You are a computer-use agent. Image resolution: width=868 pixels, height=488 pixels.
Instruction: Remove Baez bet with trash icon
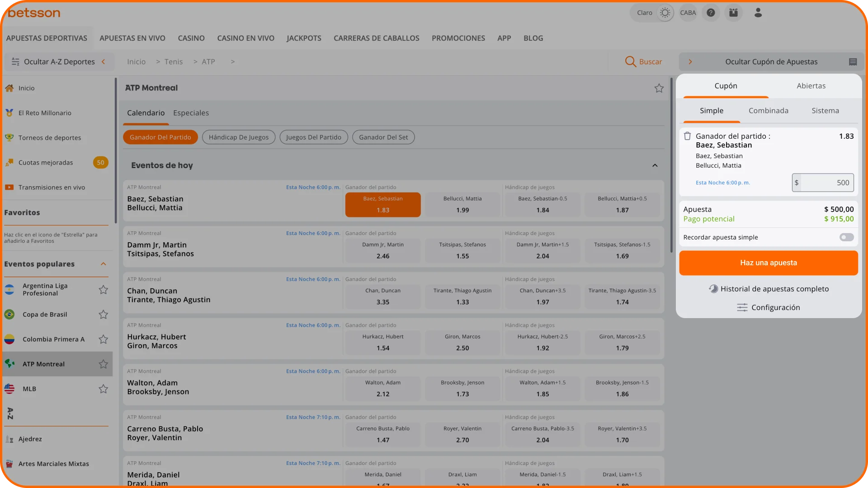[x=687, y=136]
